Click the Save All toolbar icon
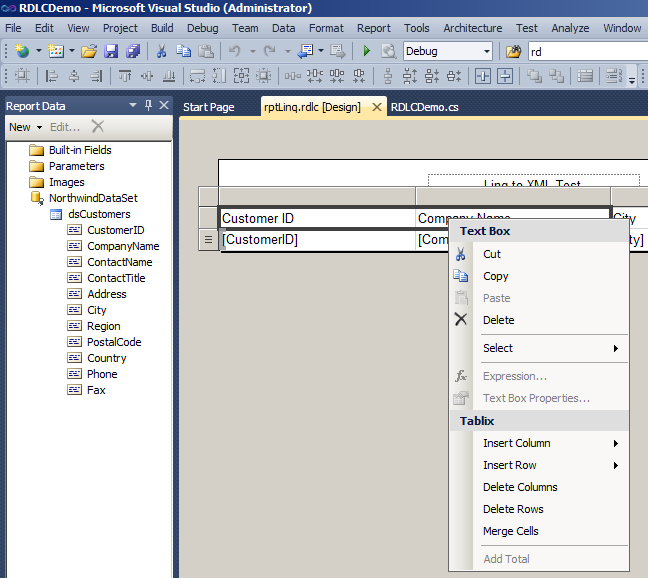The image size is (648, 578). coord(133,51)
